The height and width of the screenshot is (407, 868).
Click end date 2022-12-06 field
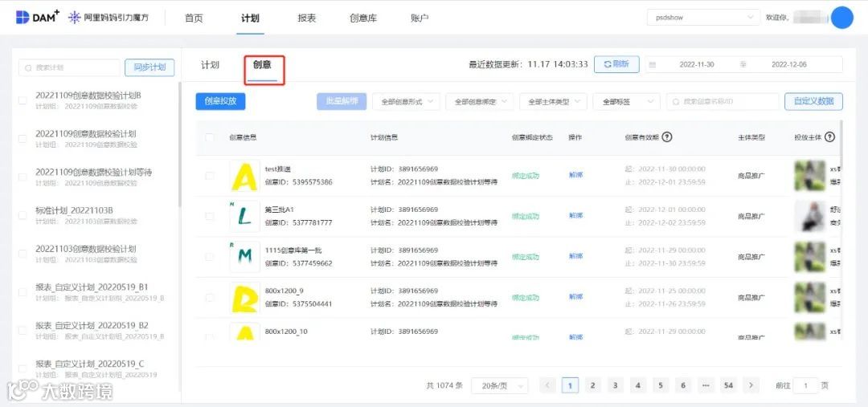(789, 65)
